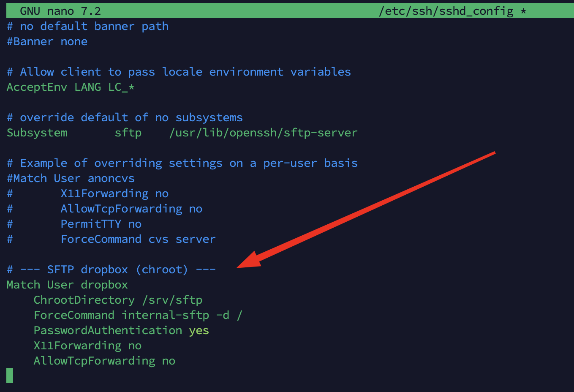
Task: Place cursor on the Subsystem keyword
Action: coord(37,133)
